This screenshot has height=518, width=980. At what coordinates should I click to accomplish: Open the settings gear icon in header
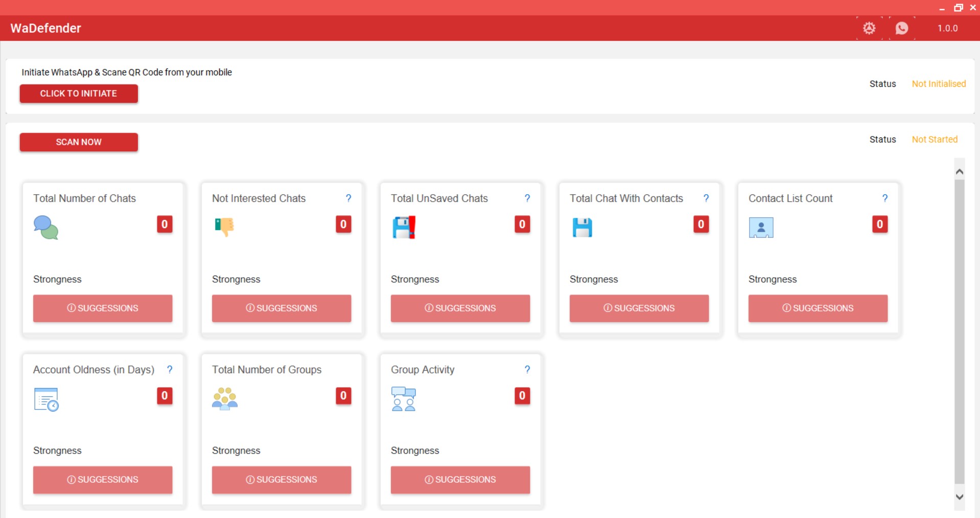(x=869, y=28)
